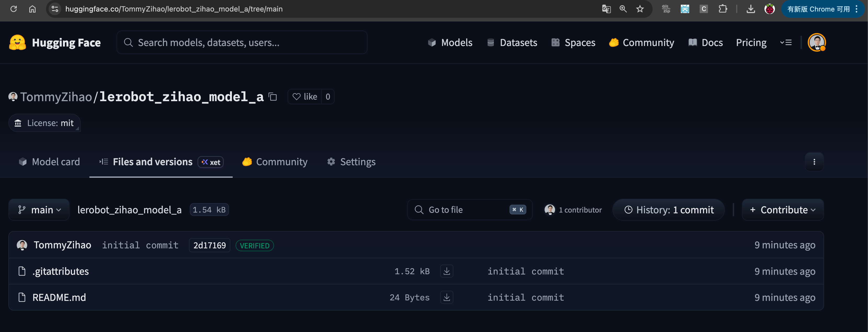Open the GitZip extension icon
The width and height of the screenshot is (868, 332).
666,9
